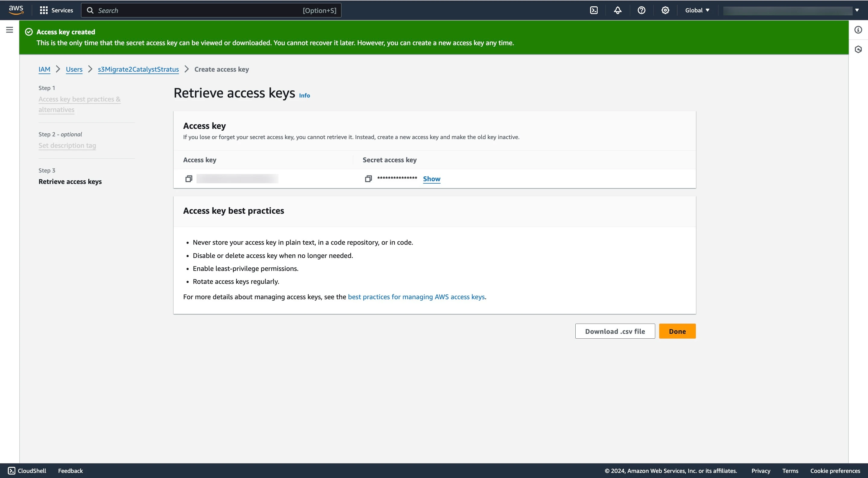868x478 pixels.
Task: Expand the Global region dropdown
Action: tap(697, 11)
